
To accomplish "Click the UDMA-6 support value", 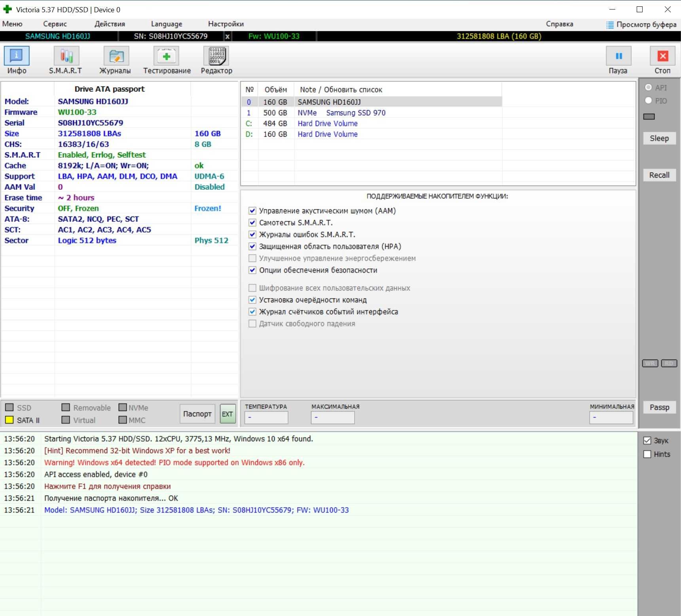I will point(209,176).
